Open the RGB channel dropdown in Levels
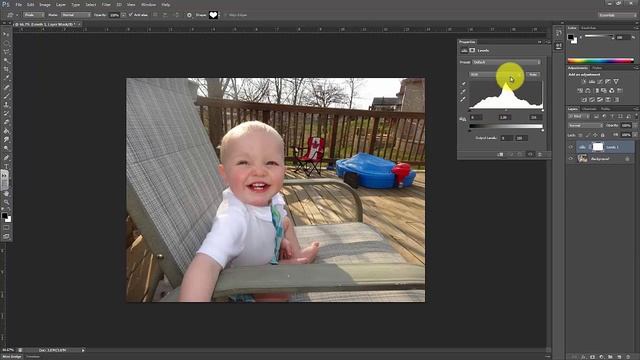This screenshot has width=640, height=360. [x=496, y=75]
